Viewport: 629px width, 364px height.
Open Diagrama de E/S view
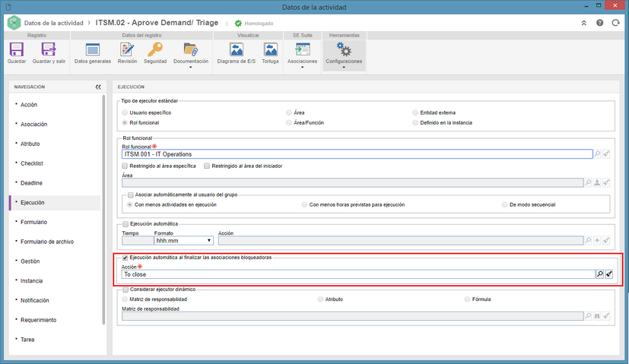[x=237, y=49]
